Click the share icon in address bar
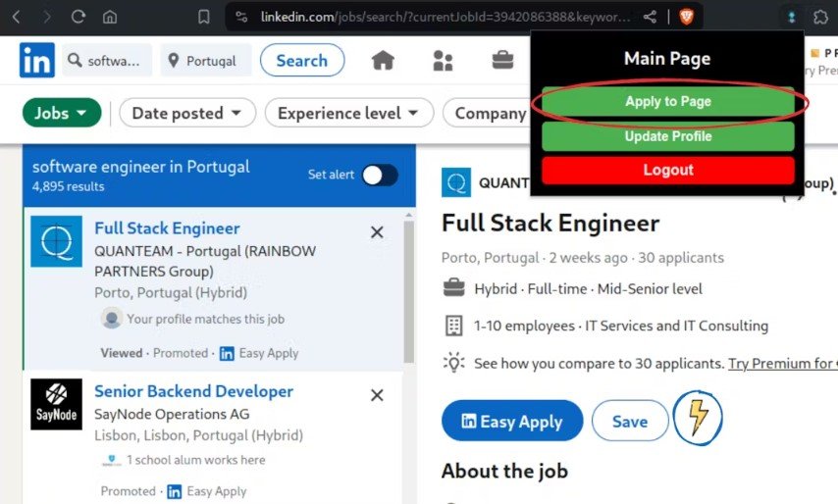This screenshot has width=838, height=504. [650, 17]
